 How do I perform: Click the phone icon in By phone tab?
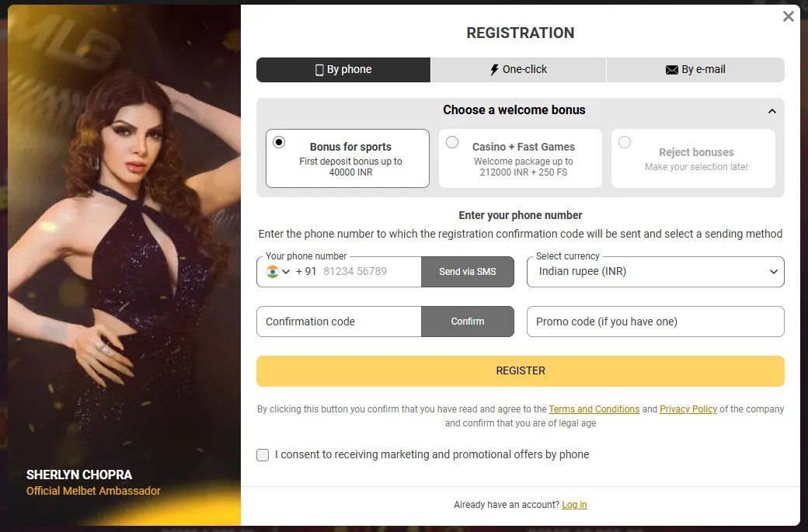coord(319,70)
